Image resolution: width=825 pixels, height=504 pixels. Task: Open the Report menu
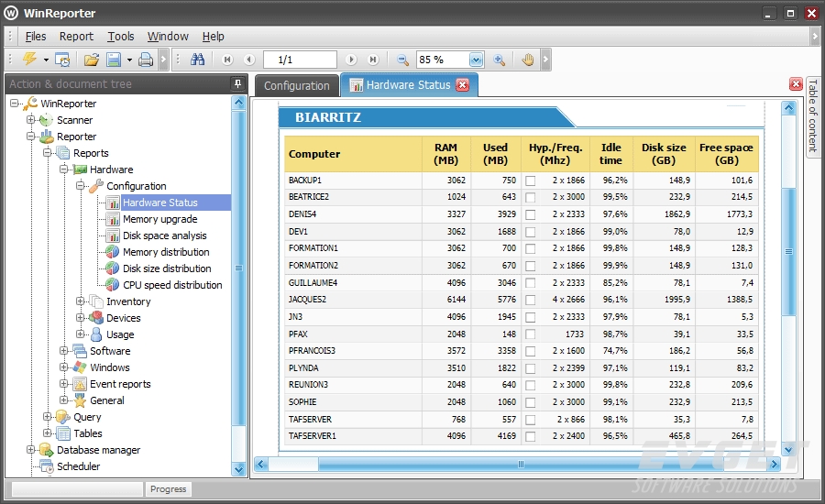(x=76, y=37)
